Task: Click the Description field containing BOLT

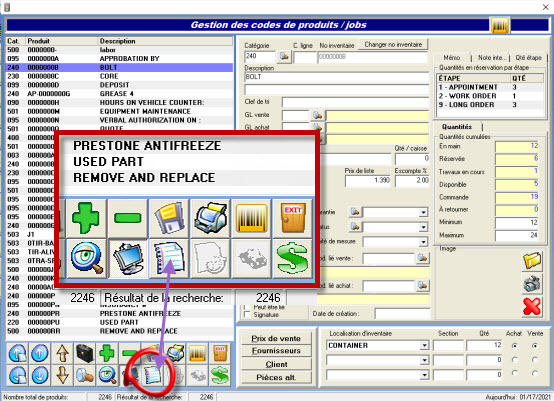Action: coord(336,77)
